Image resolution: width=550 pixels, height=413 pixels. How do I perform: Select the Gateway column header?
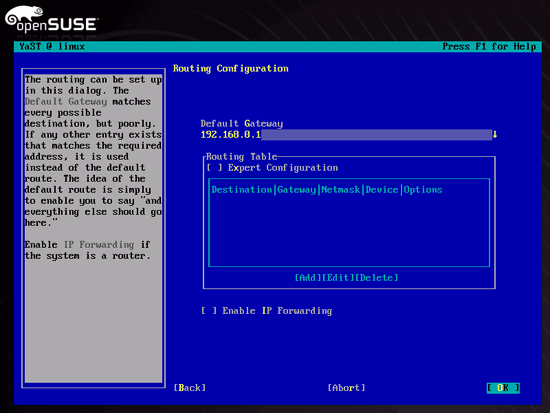pos(296,190)
